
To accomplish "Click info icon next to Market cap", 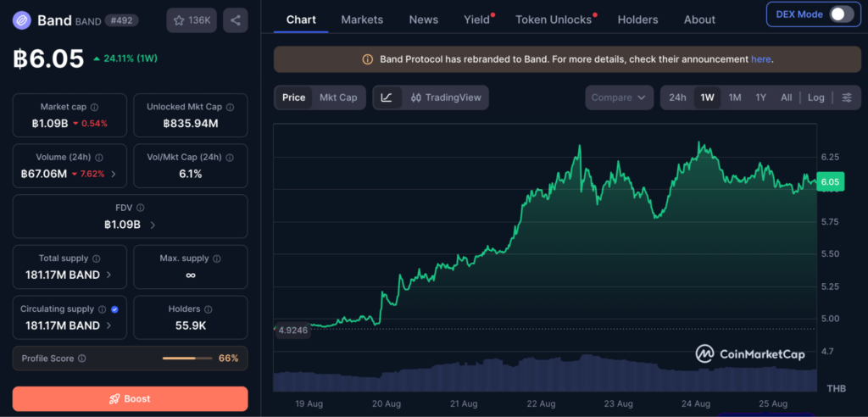I will (x=95, y=107).
